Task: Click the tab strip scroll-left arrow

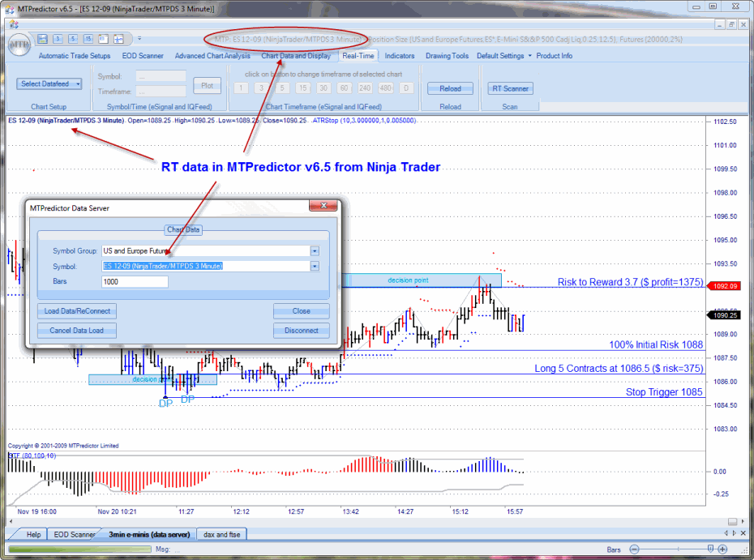Action: [726, 533]
